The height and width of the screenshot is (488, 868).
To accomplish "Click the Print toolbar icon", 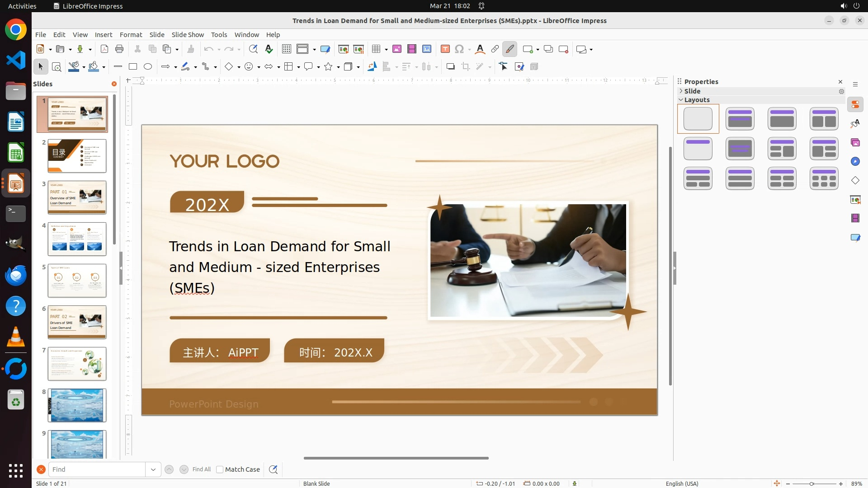I will (119, 49).
